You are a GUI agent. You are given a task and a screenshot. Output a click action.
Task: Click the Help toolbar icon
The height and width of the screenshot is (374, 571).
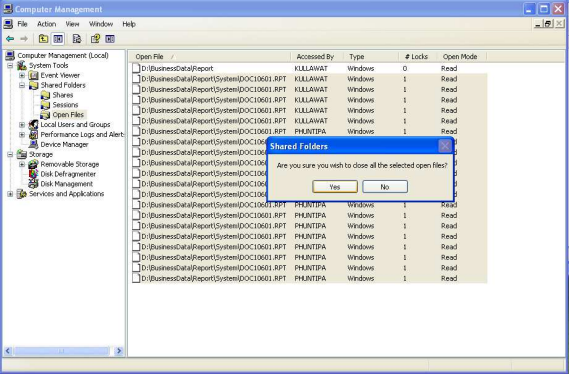coord(95,39)
